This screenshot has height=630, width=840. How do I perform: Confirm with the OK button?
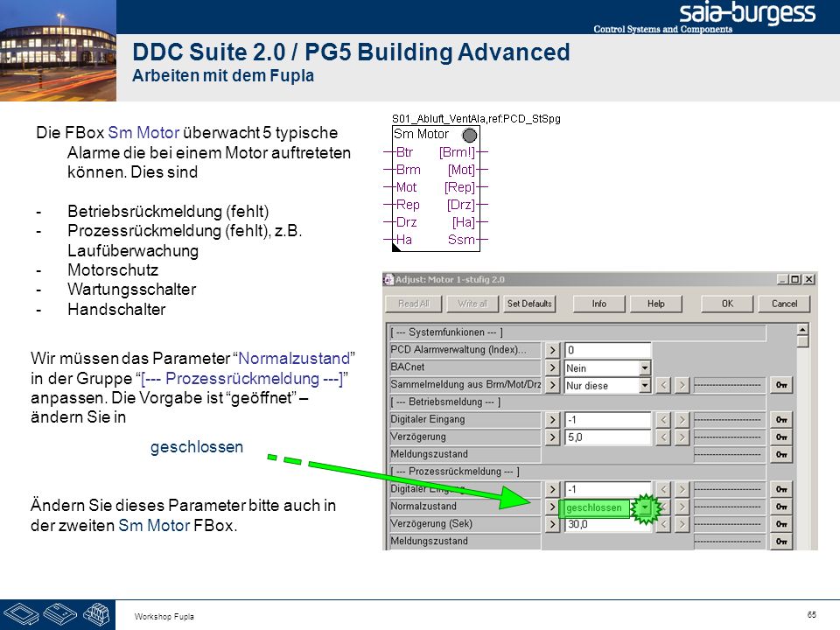click(727, 304)
